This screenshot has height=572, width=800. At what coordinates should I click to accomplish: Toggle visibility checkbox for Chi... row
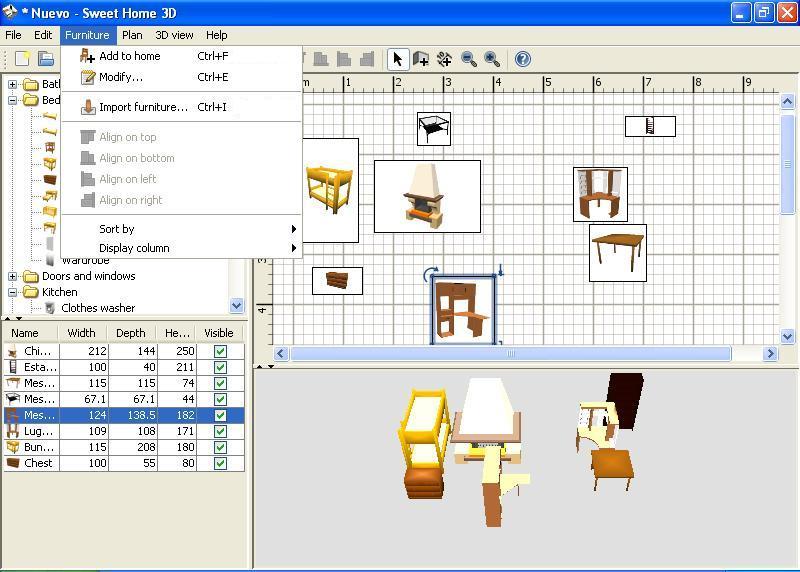point(220,351)
